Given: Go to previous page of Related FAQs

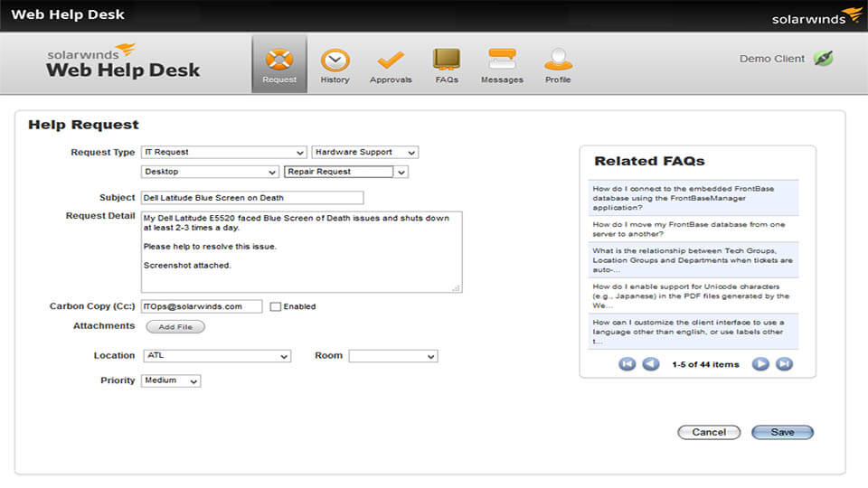Looking at the screenshot, I should point(651,364).
